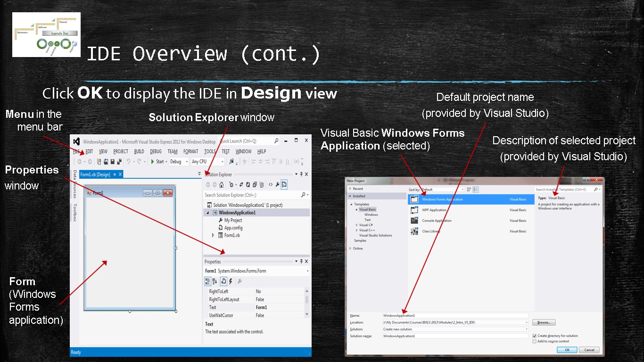The image size is (644, 362).
Task: Click the green Start debugging play icon
Action: pos(152,162)
